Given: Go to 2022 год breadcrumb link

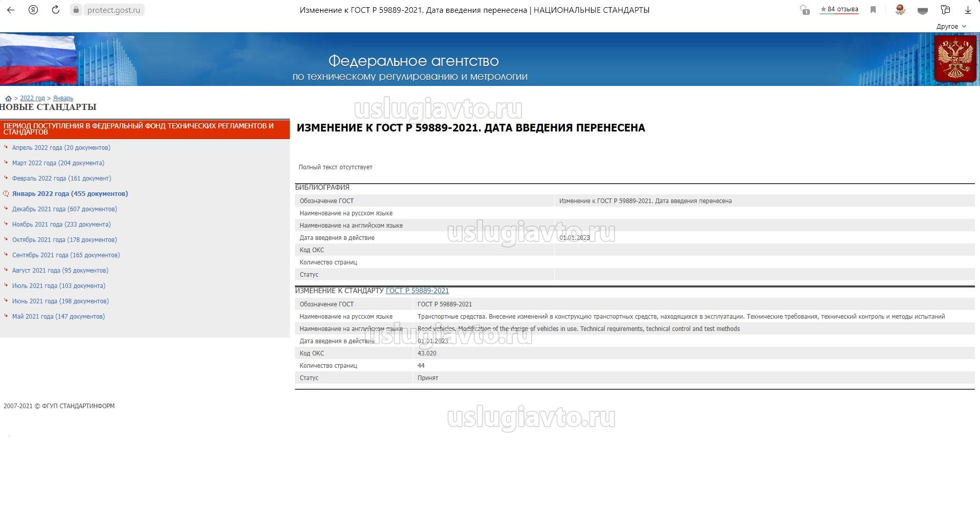Looking at the screenshot, I should click(x=32, y=98).
